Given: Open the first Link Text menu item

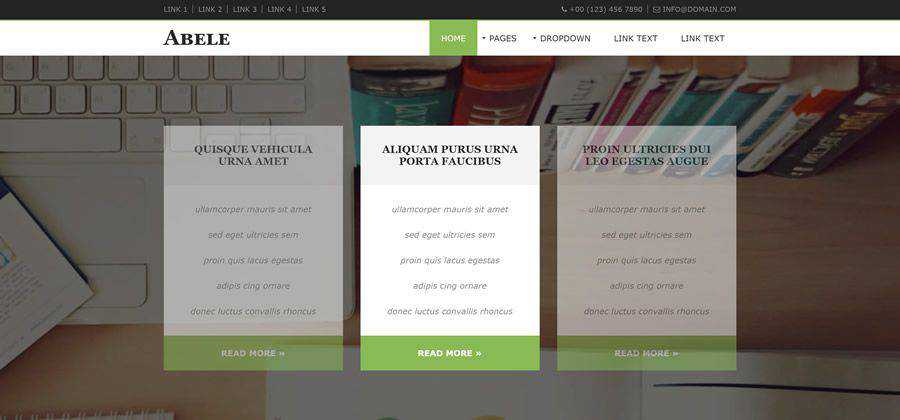Looking at the screenshot, I should (635, 38).
